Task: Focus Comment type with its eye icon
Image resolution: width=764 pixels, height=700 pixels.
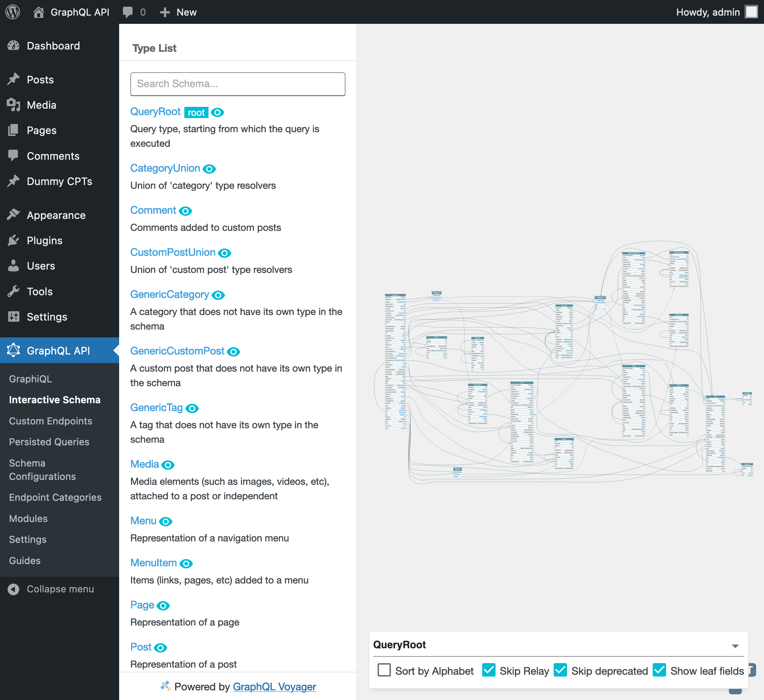Action: coord(185,211)
